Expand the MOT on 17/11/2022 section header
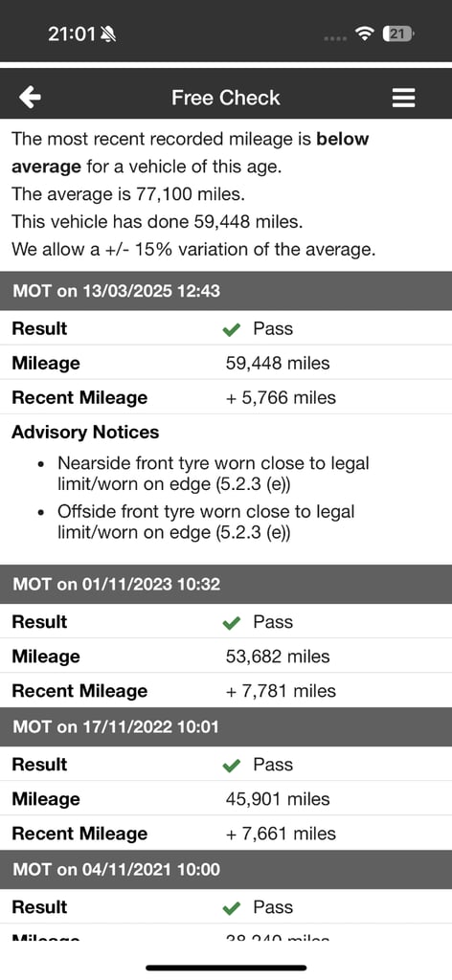The width and height of the screenshot is (452, 980). (226, 727)
